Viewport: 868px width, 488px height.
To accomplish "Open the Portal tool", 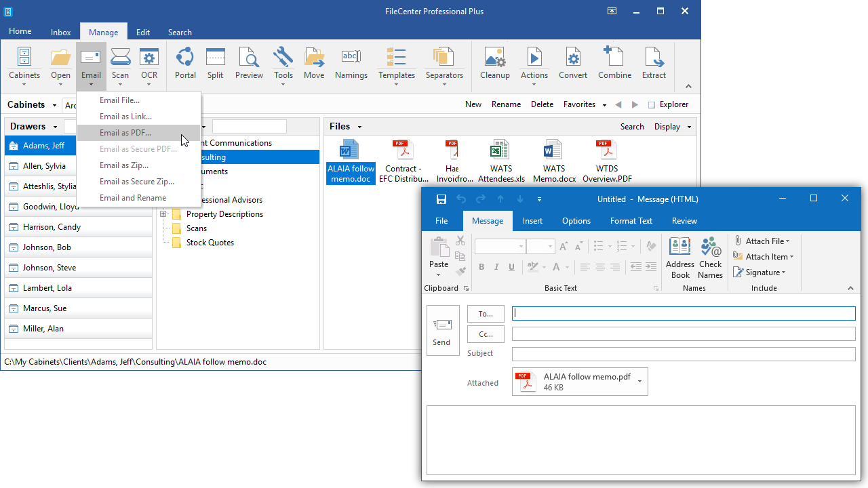I will (x=185, y=64).
